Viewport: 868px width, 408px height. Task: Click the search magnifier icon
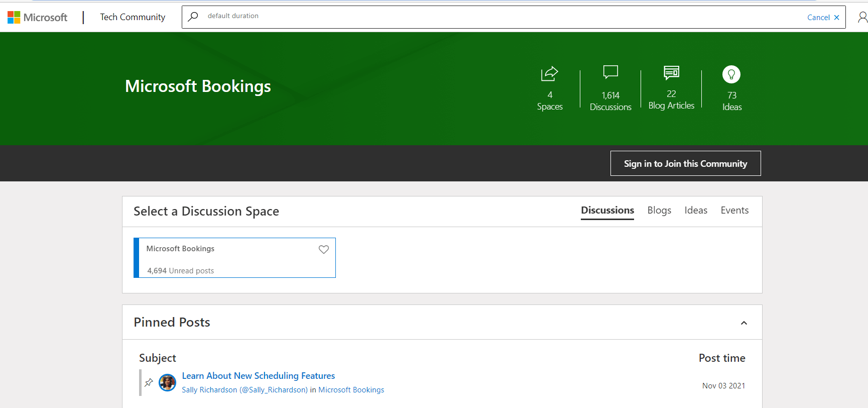[193, 17]
